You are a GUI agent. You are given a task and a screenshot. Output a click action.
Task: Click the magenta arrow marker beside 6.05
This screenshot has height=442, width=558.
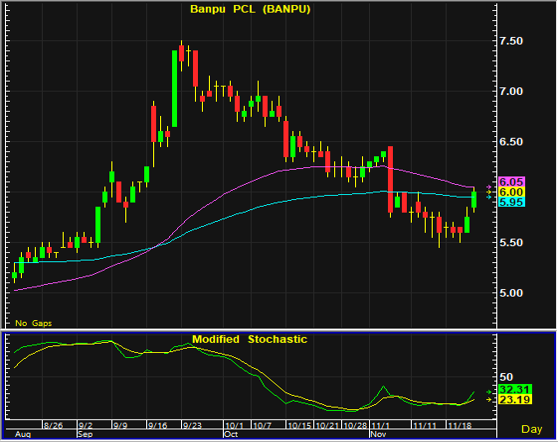click(x=489, y=187)
